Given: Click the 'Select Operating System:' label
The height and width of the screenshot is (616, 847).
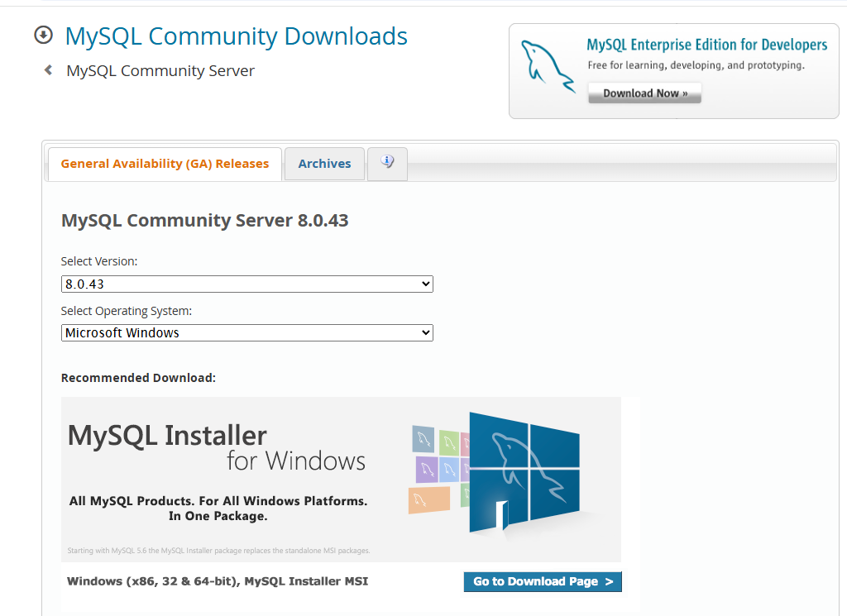Looking at the screenshot, I should pos(127,311).
